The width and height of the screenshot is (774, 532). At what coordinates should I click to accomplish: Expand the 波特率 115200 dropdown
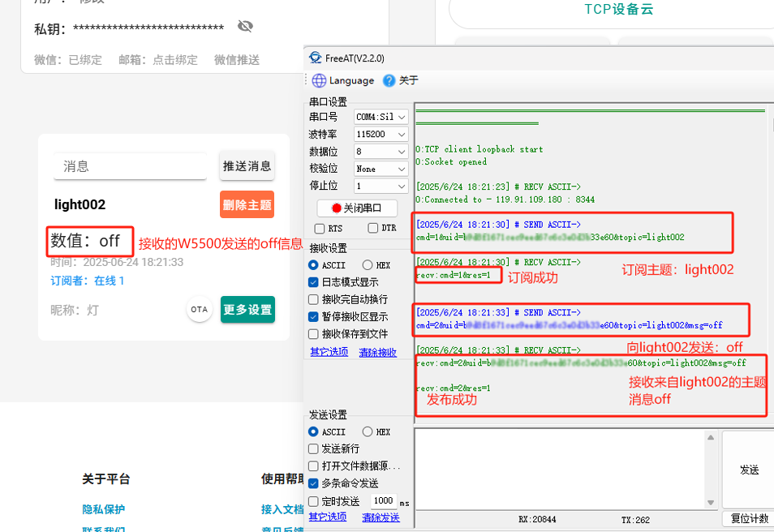(381, 135)
